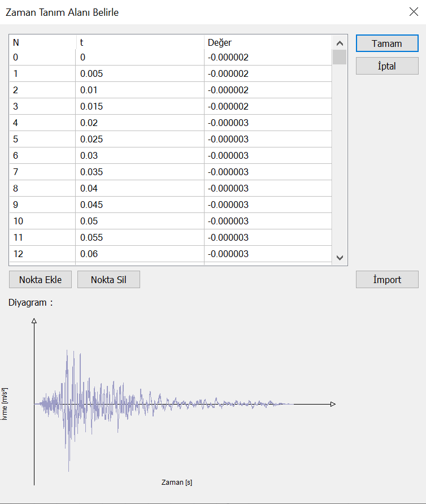This screenshot has height=504, width=426.
Task: Select row number 7 in table
Action: click(42, 172)
